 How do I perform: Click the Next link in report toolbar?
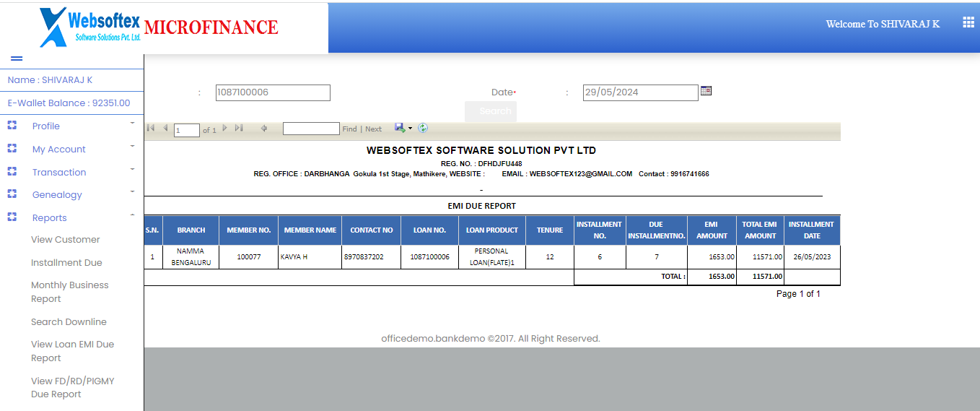tap(373, 129)
